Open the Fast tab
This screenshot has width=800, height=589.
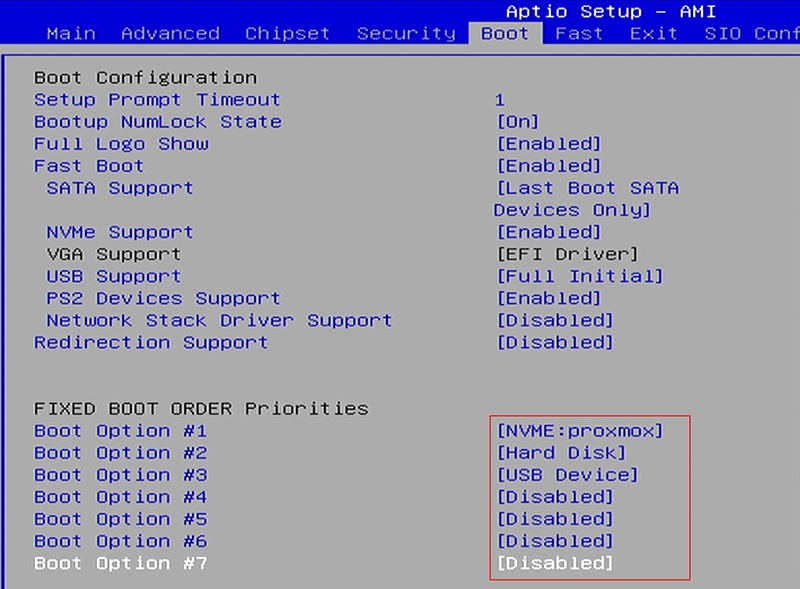pos(579,34)
